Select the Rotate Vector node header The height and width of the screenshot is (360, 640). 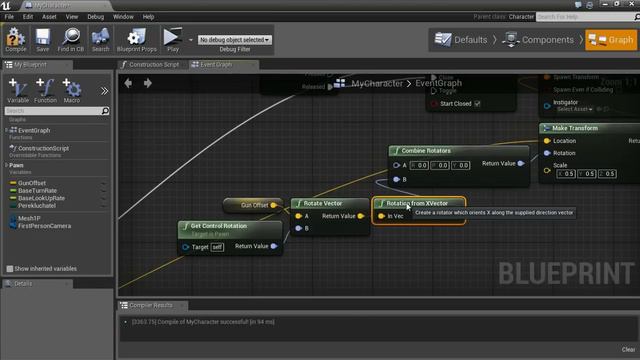(330, 203)
